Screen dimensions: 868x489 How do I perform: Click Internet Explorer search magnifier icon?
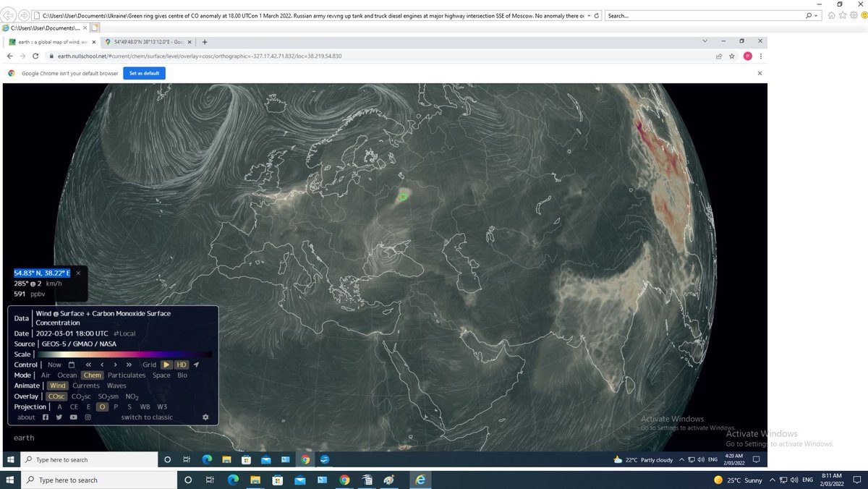(x=808, y=15)
